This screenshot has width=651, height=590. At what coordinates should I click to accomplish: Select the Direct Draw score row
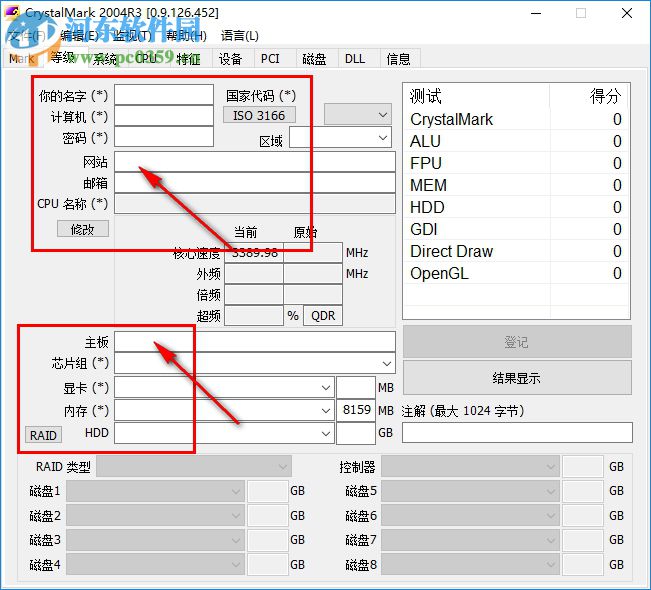(516, 251)
